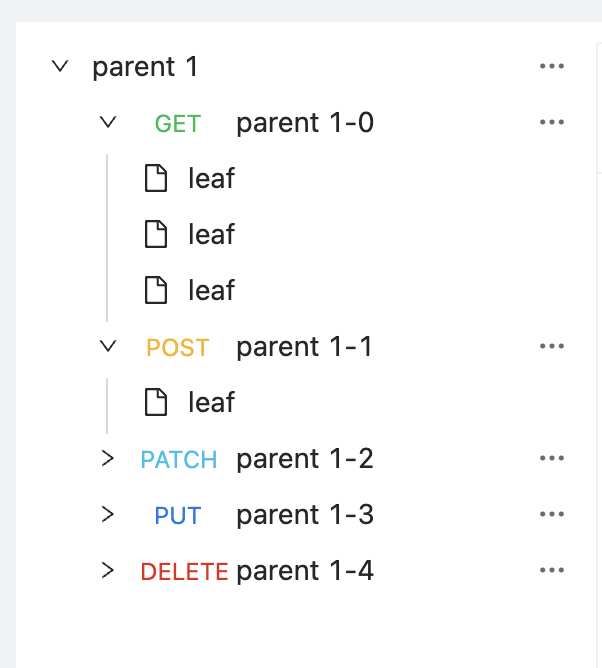The width and height of the screenshot is (602, 668).
Task: Select the second leaf under parent 1-0
Action: [x=211, y=234]
